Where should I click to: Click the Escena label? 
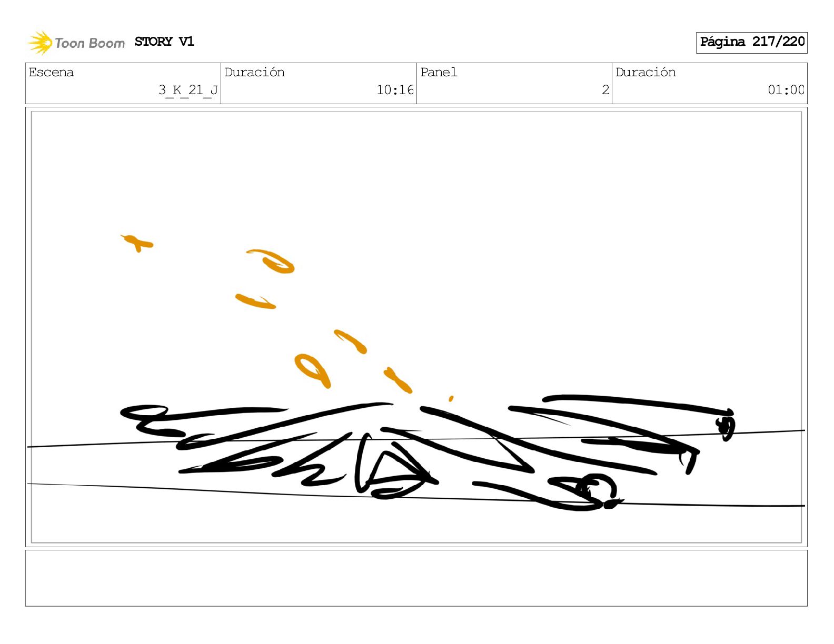[x=51, y=72]
